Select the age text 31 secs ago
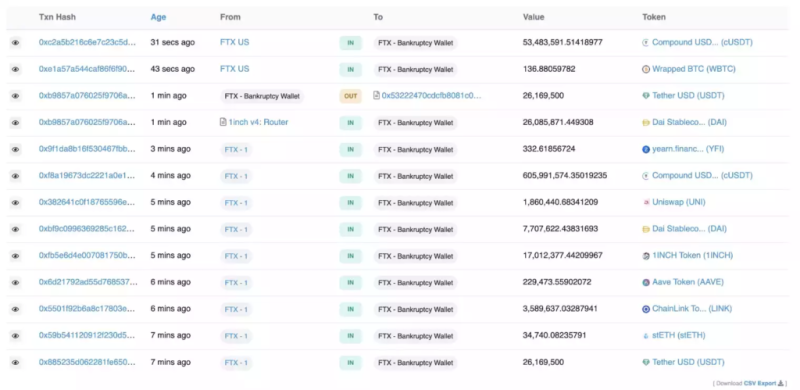 (x=172, y=42)
